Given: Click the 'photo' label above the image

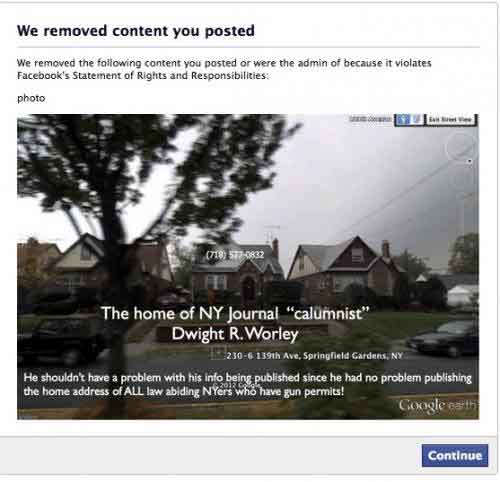Looking at the screenshot, I should click(x=31, y=98).
